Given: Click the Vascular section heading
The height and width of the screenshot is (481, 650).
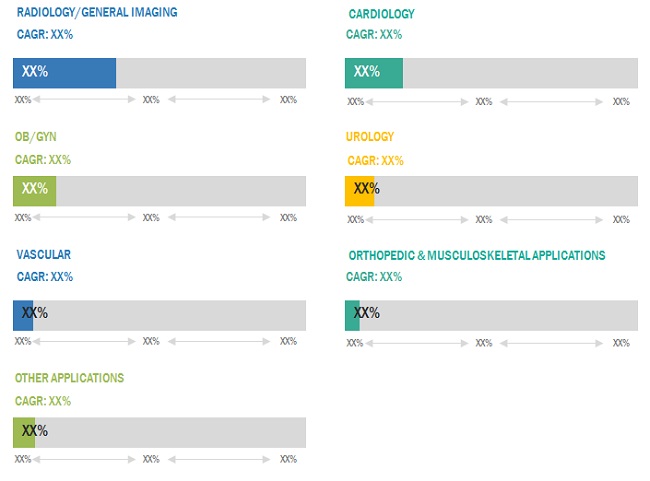Looking at the screenshot, I should click(x=43, y=256).
